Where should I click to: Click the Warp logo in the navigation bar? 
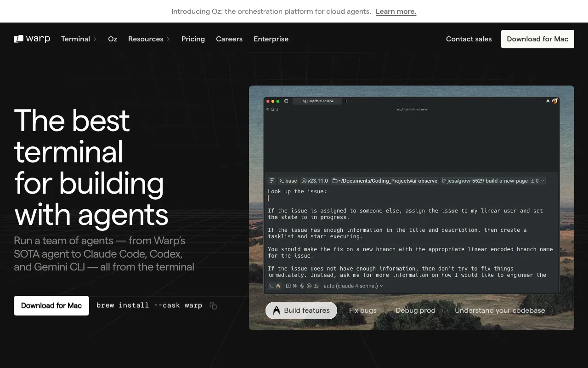coord(31,39)
